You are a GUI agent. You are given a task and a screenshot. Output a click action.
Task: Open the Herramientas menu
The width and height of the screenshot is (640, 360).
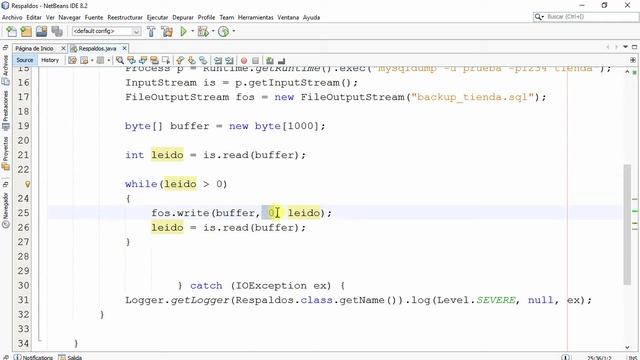tap(256, 17)
